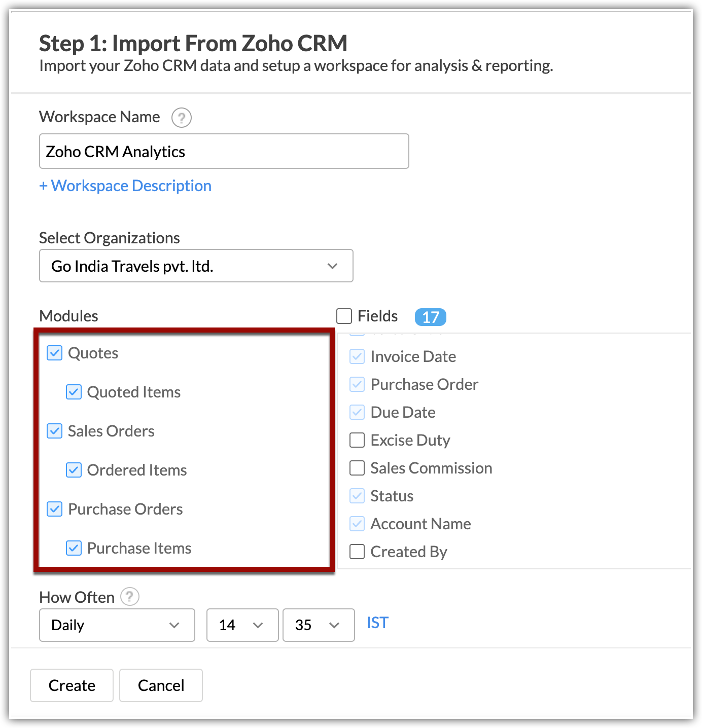702x728 pixels.
Task: Click the Workspace Name help icon
Action: click(181, 118)
